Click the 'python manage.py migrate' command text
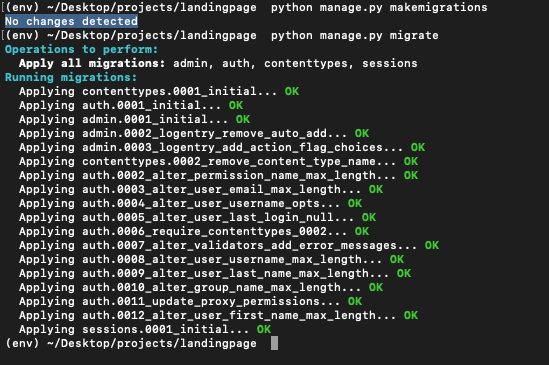Screen dimensions: 549x365 (355, 35)
